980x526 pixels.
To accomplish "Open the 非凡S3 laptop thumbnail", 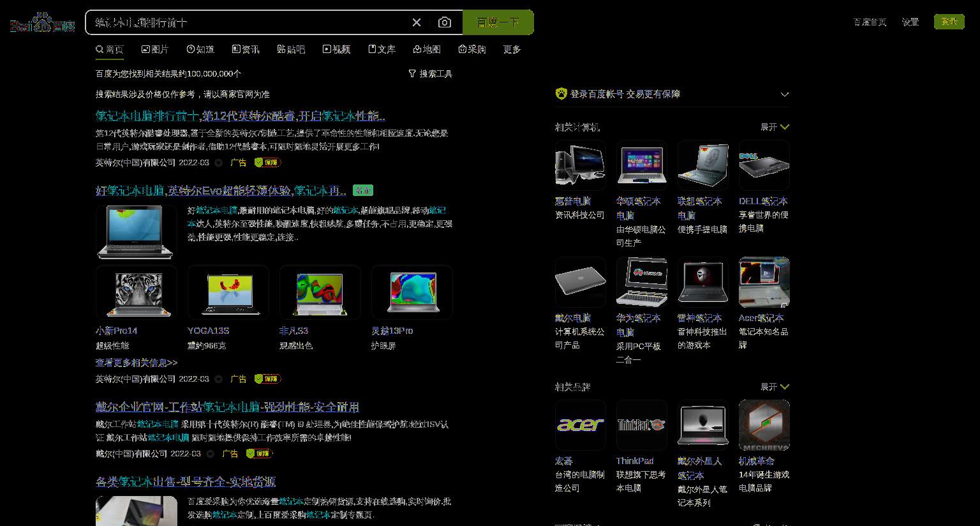I will (x=320, y=292).
